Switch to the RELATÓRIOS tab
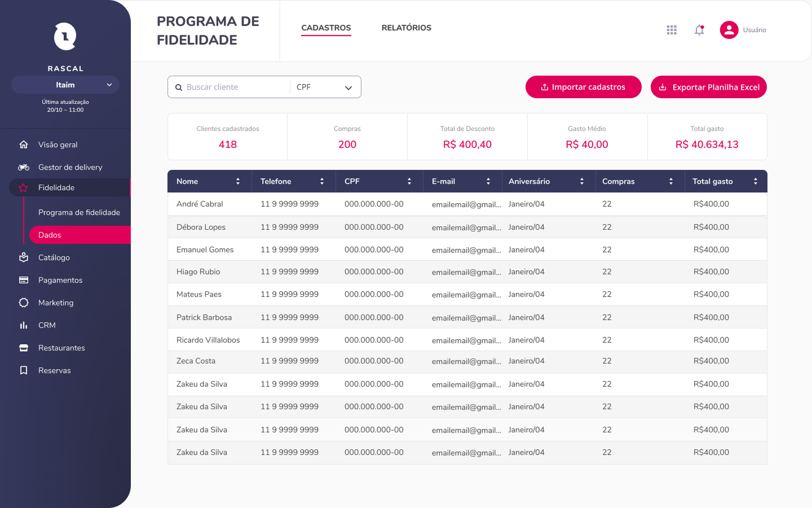The width and height of the screenshot is (812, 508). [x=406, y=28]
